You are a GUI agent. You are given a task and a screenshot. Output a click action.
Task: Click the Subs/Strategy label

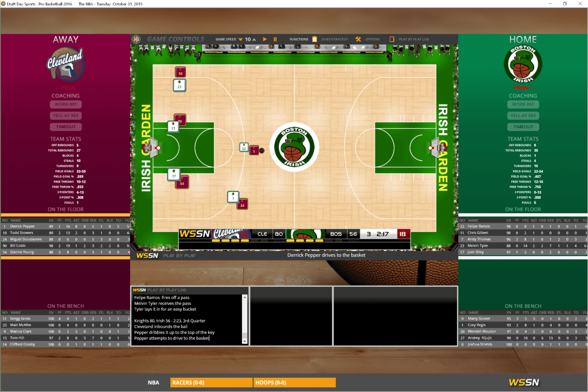click(335, 39)
